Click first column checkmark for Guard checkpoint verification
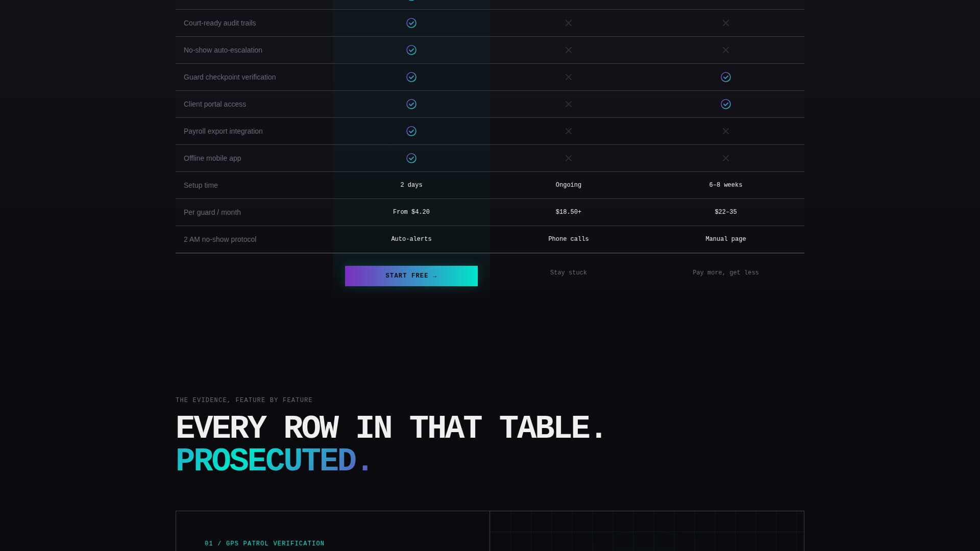980x551 pixels. [x=411, y=77]
